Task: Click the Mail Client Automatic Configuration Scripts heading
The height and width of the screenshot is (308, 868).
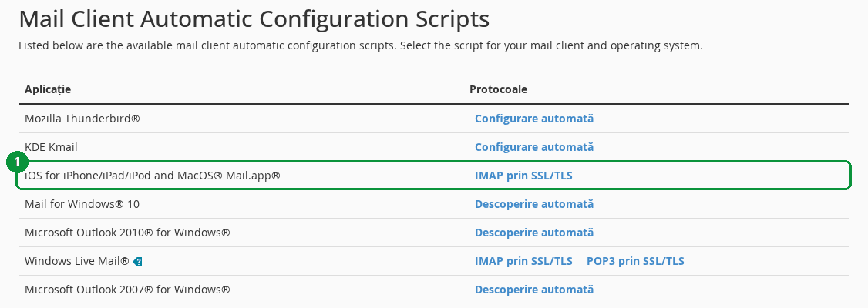Action: click(x=254, y=19)
